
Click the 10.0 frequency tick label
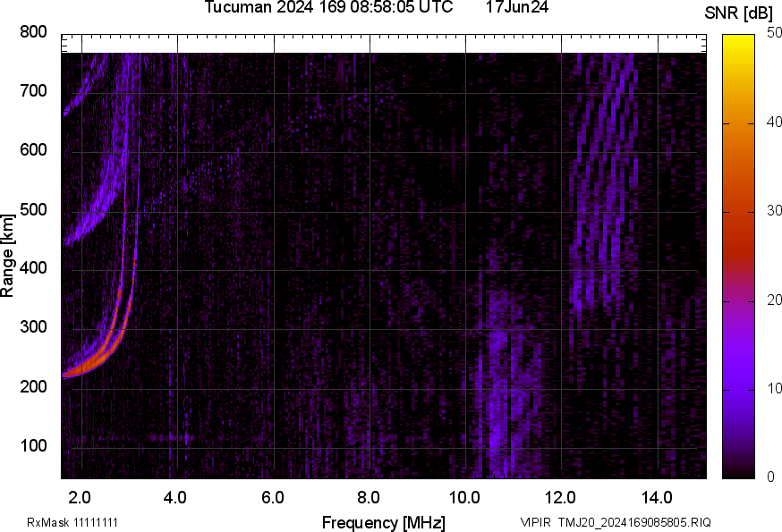(464, 498)
